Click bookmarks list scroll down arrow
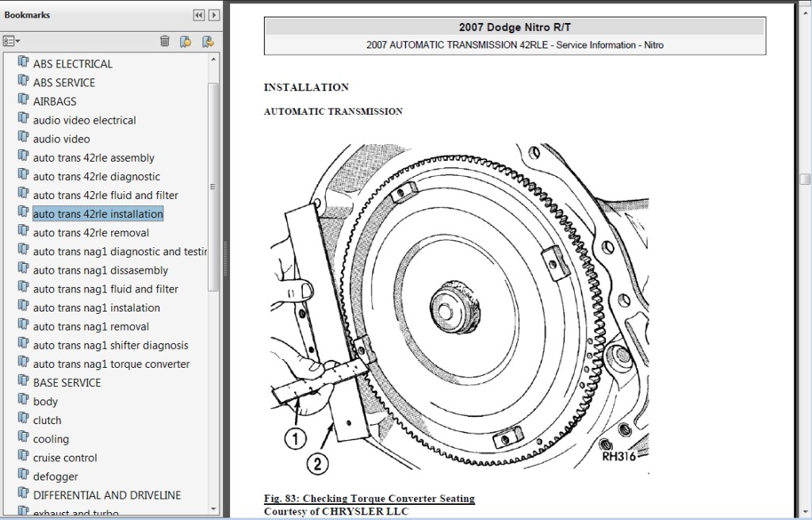The height and width of the screenshot is (520, 812). pyautogui.click(x=213, y=509)
